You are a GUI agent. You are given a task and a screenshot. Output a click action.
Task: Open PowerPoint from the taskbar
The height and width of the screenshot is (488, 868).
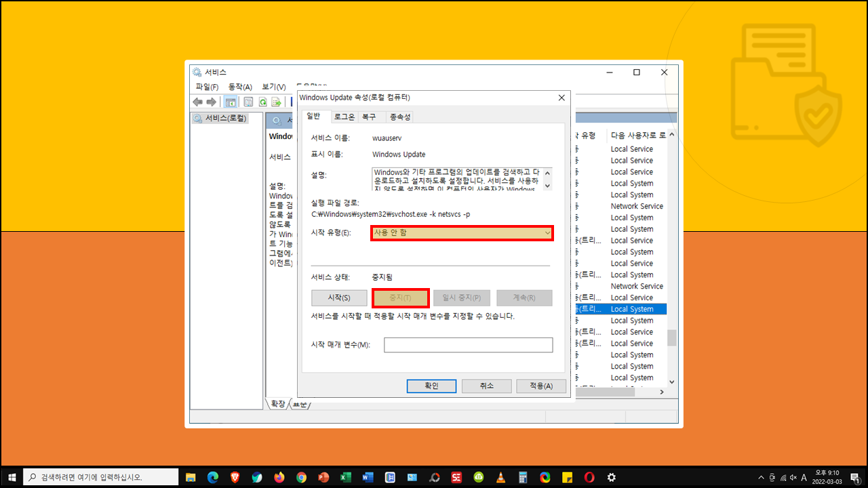(323, 477)
